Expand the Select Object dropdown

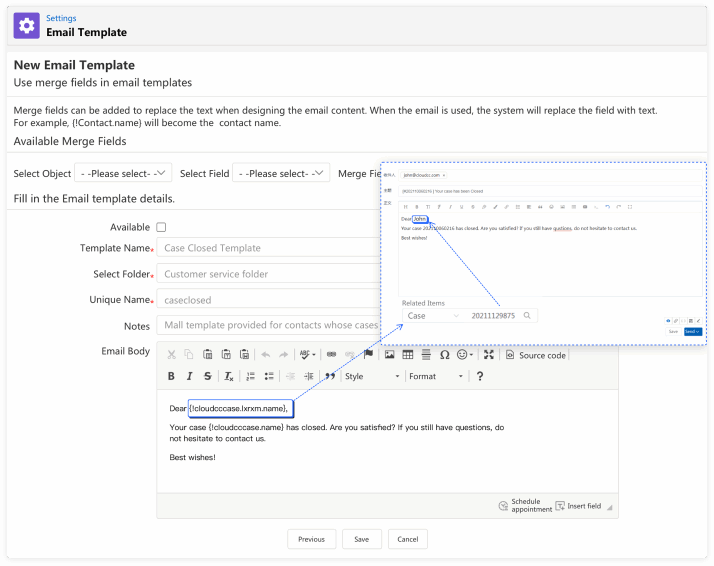pos(124,173)
